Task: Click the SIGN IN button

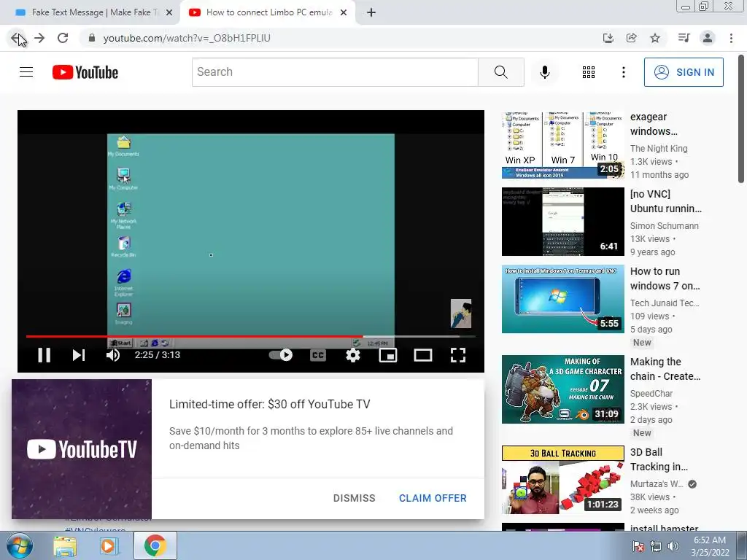Action: (x=684, y=72)
